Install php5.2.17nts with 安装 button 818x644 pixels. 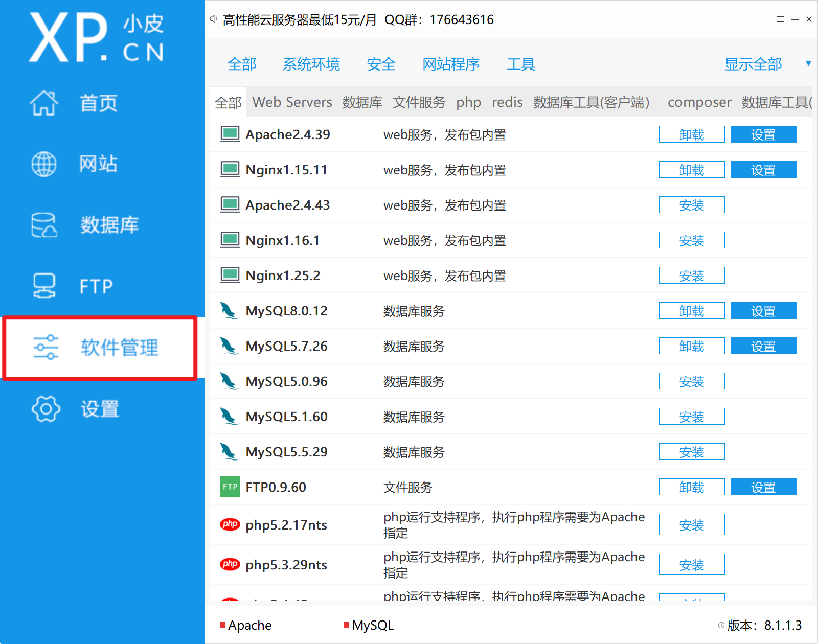click(692, 524)
